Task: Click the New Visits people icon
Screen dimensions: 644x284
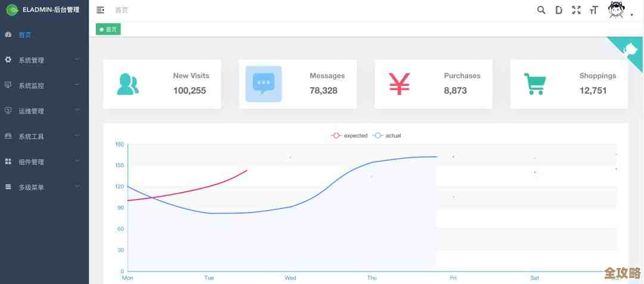Action: [128, 84]
